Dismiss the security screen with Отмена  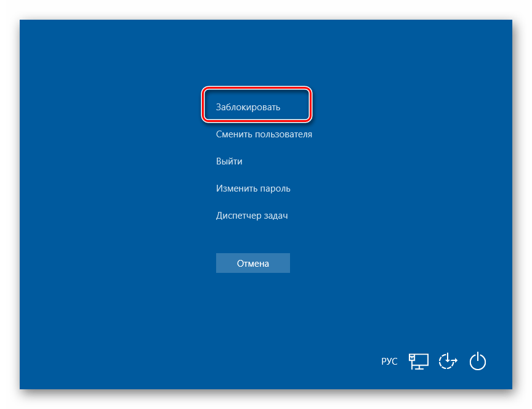click(252, 263)
